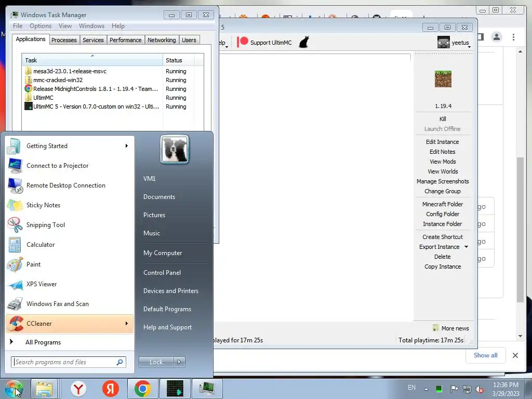Image resolution: width=532 pixels, height=399 pixels.
Task: Open Windows Fax and Scan
Action: pyautogui.click(x=69, y=303)
